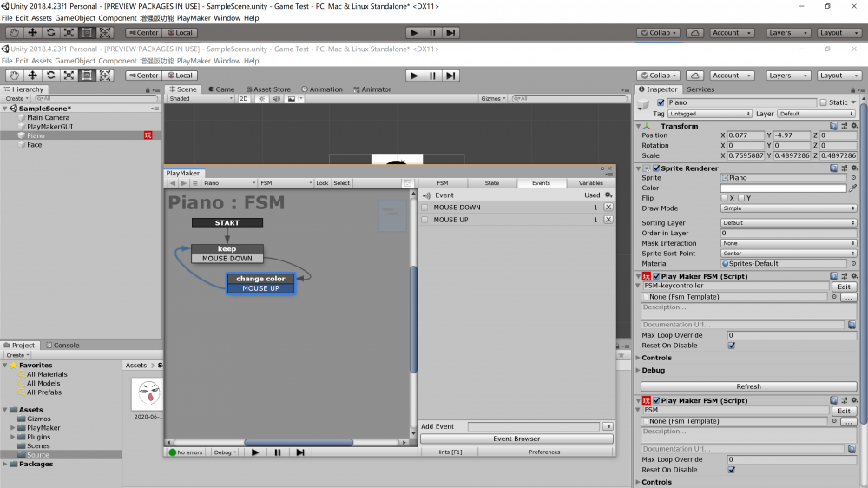Open the Gizmos dropdown
This screenshot has width=868, height=488.
click(x=493, y=99)
